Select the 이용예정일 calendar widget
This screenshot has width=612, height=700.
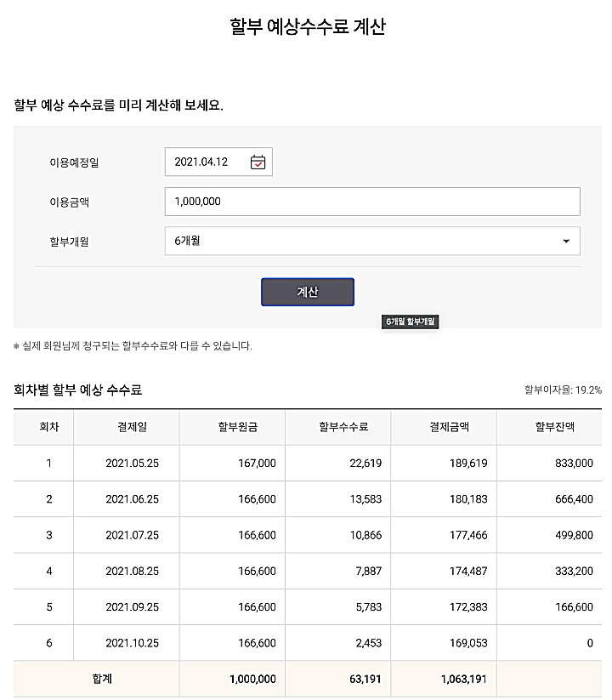tap(218, 162)
